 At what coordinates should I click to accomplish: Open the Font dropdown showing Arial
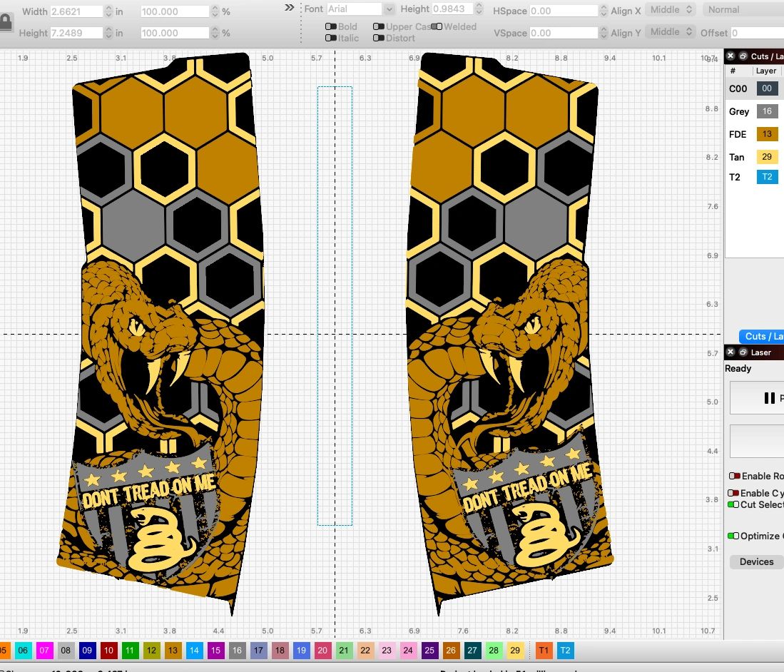tap(360, 9)
